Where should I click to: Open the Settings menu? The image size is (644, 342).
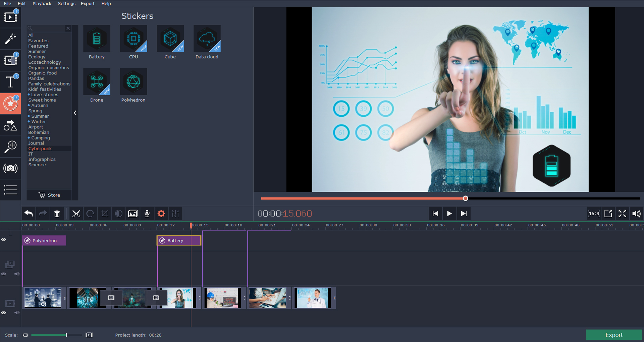pos(66,3)
